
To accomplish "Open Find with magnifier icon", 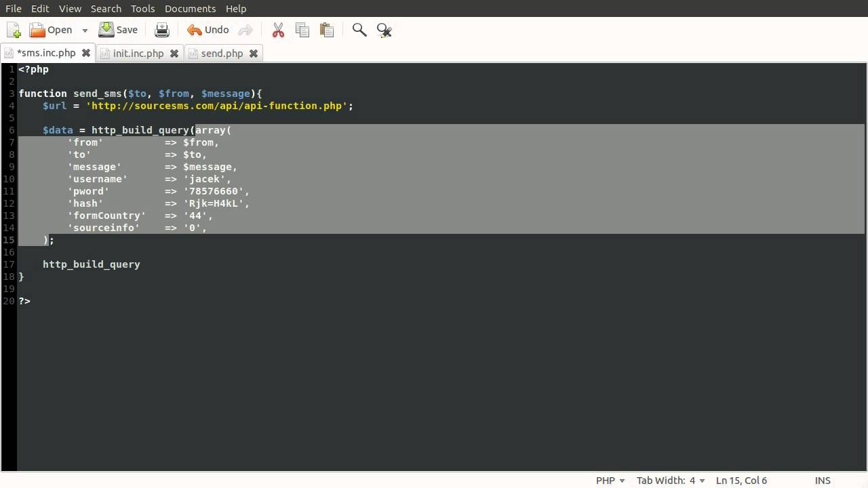I will pos(359,30).
